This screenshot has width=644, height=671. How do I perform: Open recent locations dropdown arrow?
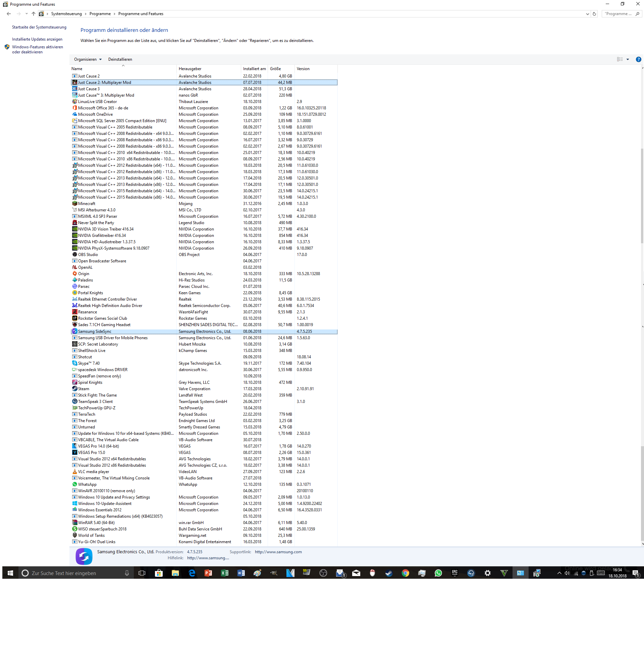[26, 14]
